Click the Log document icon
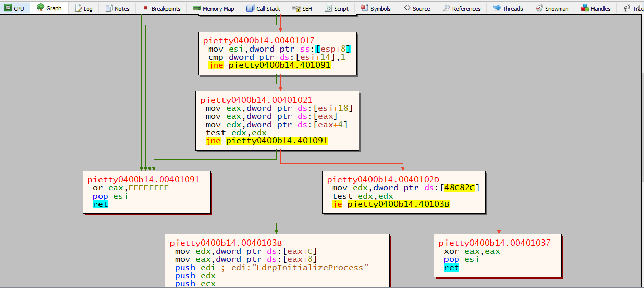644x288 pixels. 78,8
